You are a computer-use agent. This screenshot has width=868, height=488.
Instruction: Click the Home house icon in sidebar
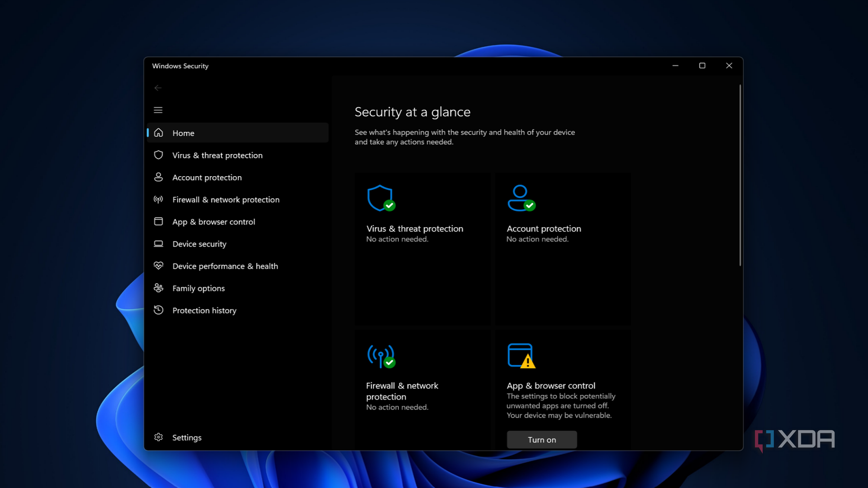pyautogui.click(x=158, y=133)
